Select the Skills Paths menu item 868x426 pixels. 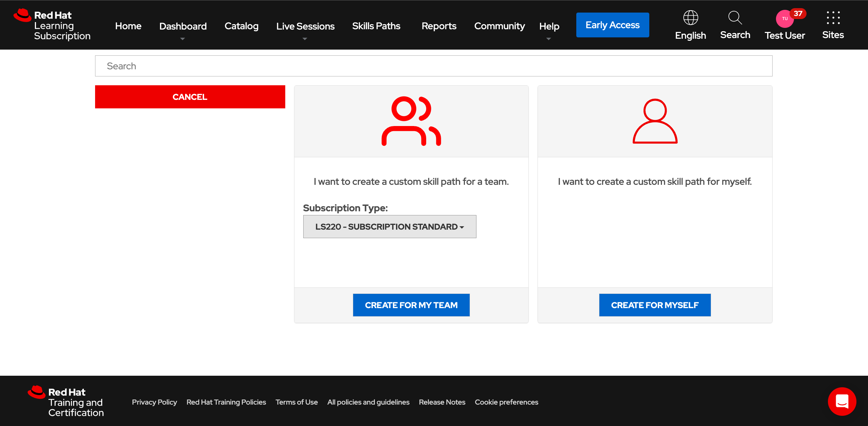point(376,25)
